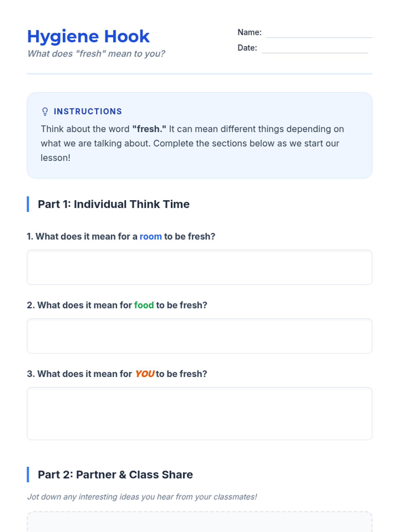
Task: Click the subtitle What does fresh mean to you
Action: [96, 54]
